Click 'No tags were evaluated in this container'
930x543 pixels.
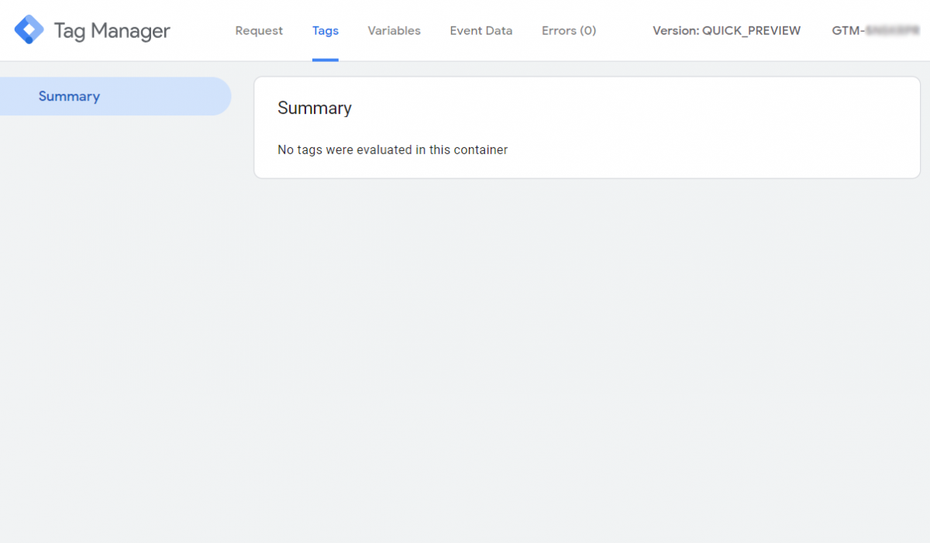(x=393, y=150)
